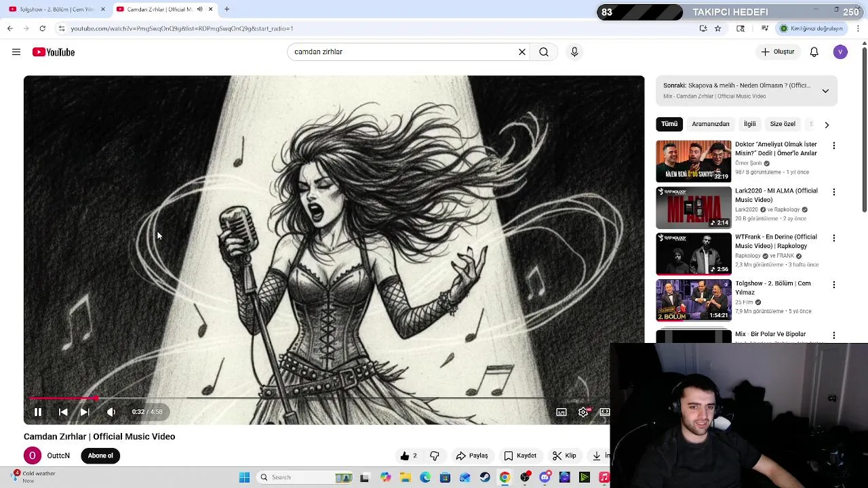
Task: Open player settings gear
Action: point(583,411)
